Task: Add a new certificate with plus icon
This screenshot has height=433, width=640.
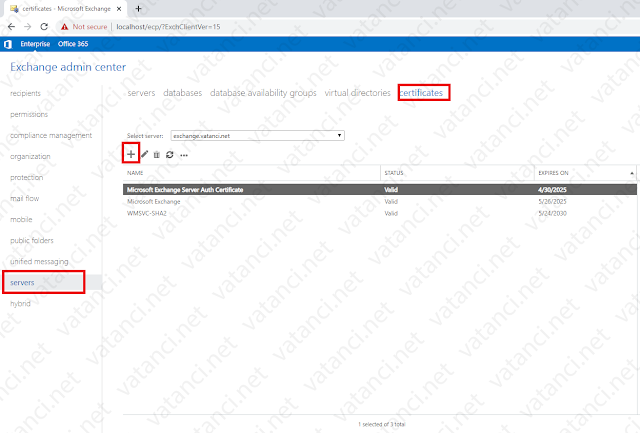Action: [x=131, y=154]
